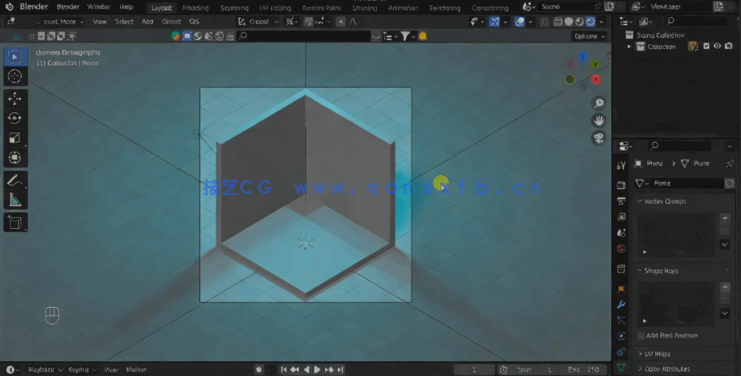Open the viewport shading options dropdown arrow
The height and width of the screenshot is (376, 741).
602,22
